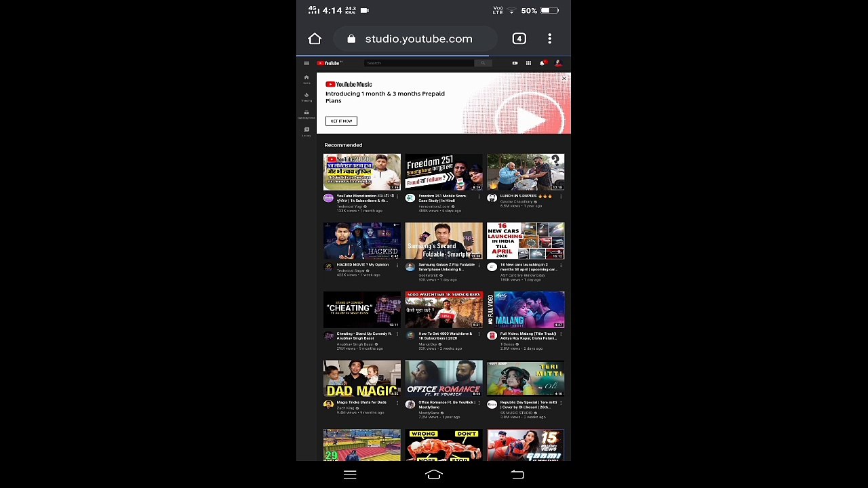Open the 16 New Cars thumbnail
This screenshot has width=868, height=488.
(x=526, y=241)
